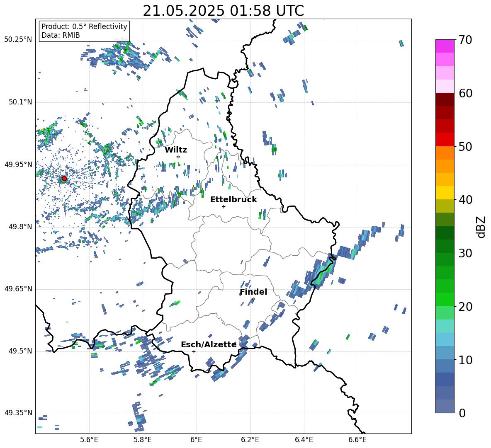Viewport: 491px width, 448px height.
Task: Click the orange colorbar segment below 50
Action: 445,153
